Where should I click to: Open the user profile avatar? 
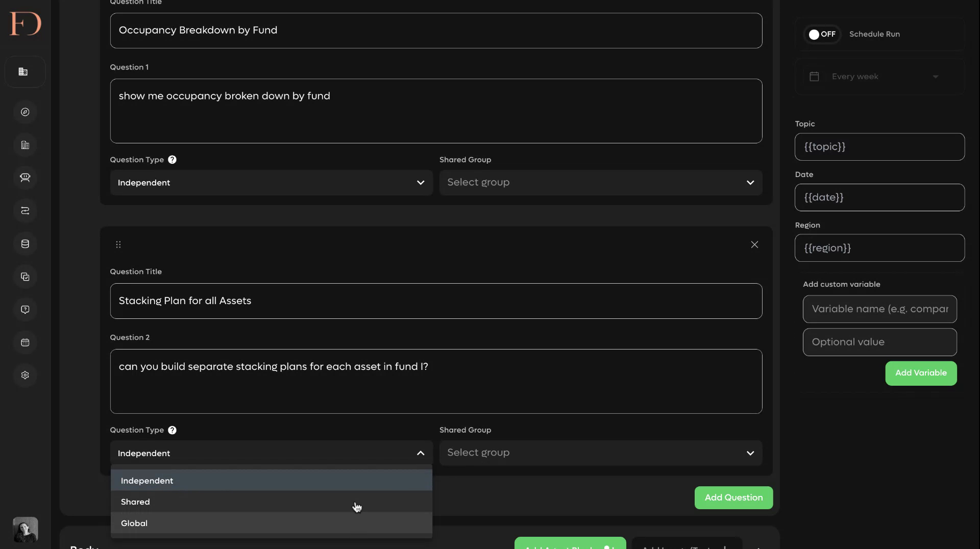pos(25,530)
